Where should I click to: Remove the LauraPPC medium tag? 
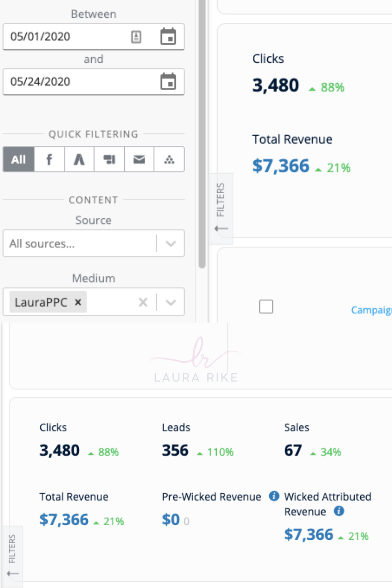point(78,302)
